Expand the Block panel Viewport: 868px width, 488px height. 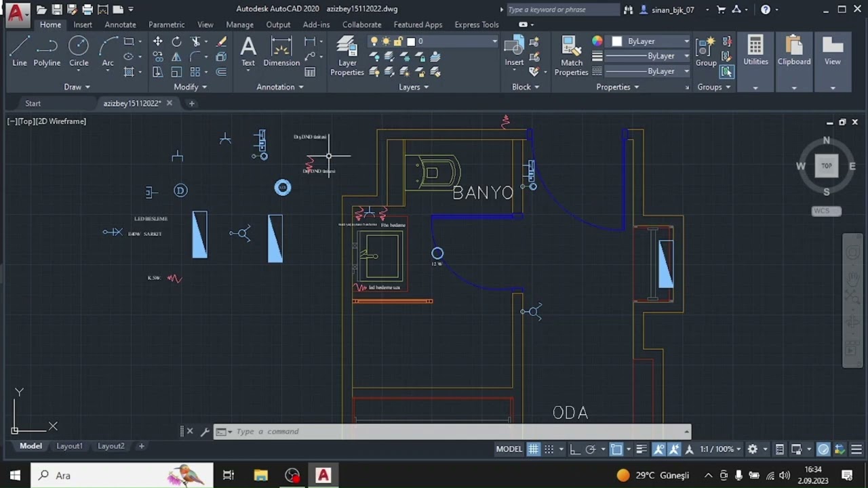tap(526, 87)
